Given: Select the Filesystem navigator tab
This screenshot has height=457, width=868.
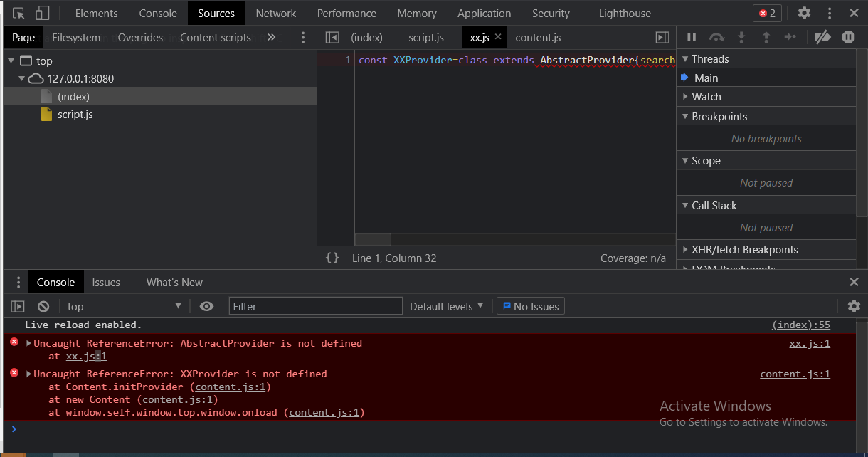Looking at the screenshot, I should 76,37.
